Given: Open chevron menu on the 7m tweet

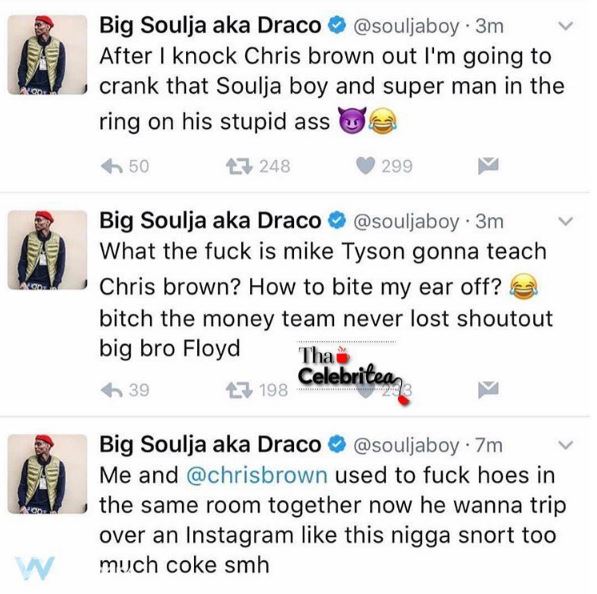Looking at the screenshot, I should pyautogui.click(x=566, y=445).
